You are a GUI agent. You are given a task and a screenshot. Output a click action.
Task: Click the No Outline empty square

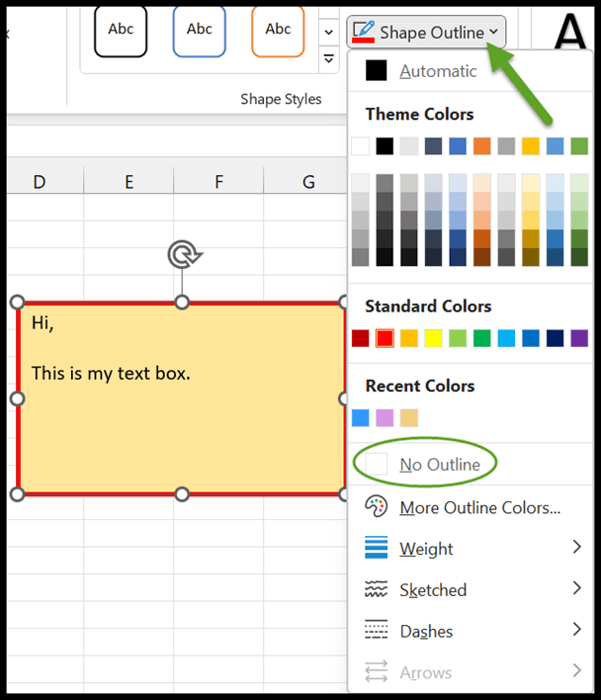(x=376, y=464)
